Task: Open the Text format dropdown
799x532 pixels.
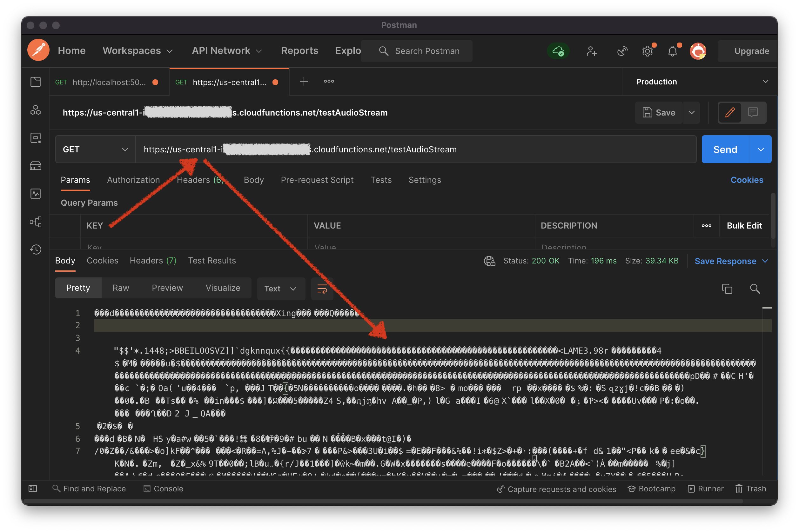Action: click(x=281, y=289)
